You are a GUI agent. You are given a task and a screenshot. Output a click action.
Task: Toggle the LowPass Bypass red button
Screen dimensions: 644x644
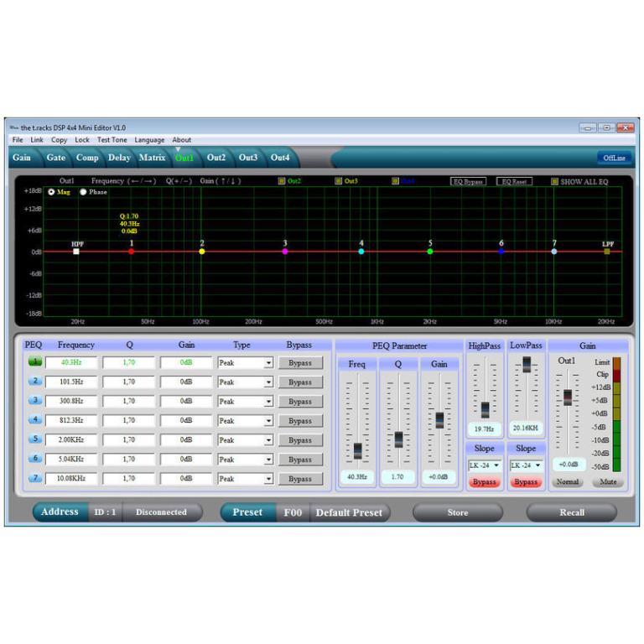(x=526, y=482)
